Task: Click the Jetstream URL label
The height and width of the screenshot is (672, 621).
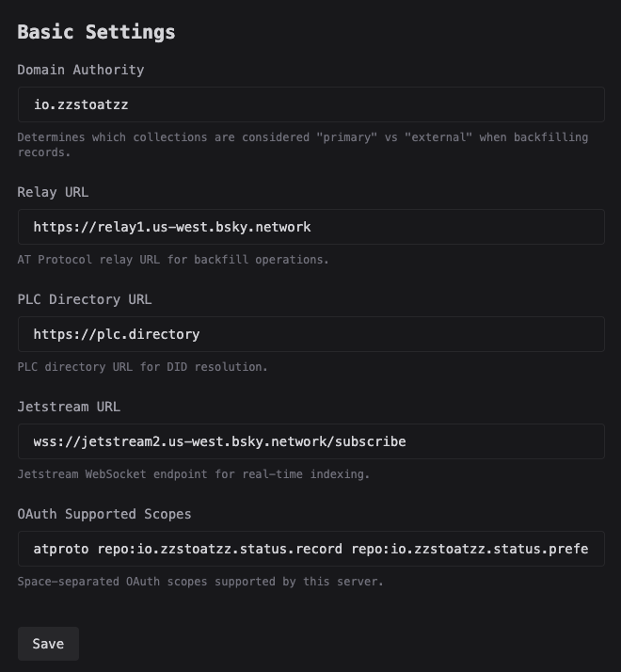Action: tap(69, 407)
